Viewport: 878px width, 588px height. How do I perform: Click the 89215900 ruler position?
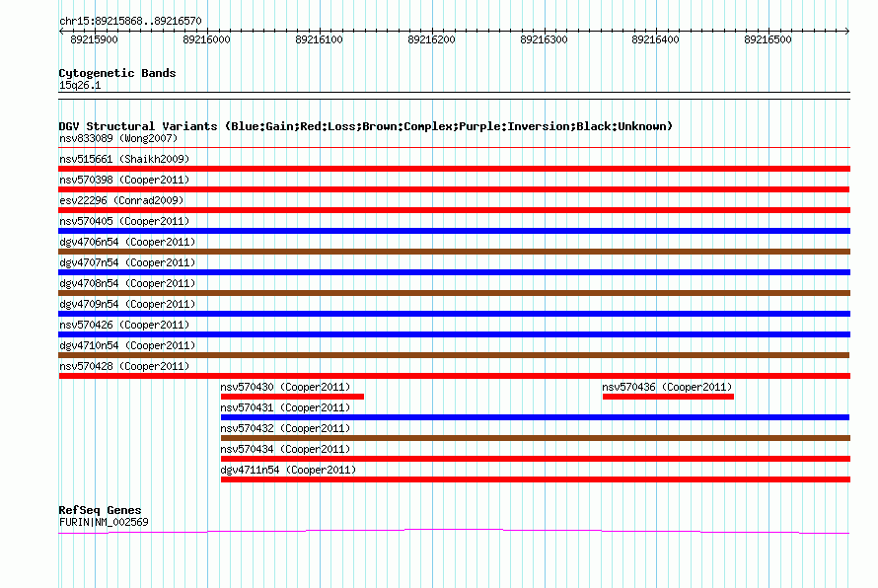click(94, 39)
